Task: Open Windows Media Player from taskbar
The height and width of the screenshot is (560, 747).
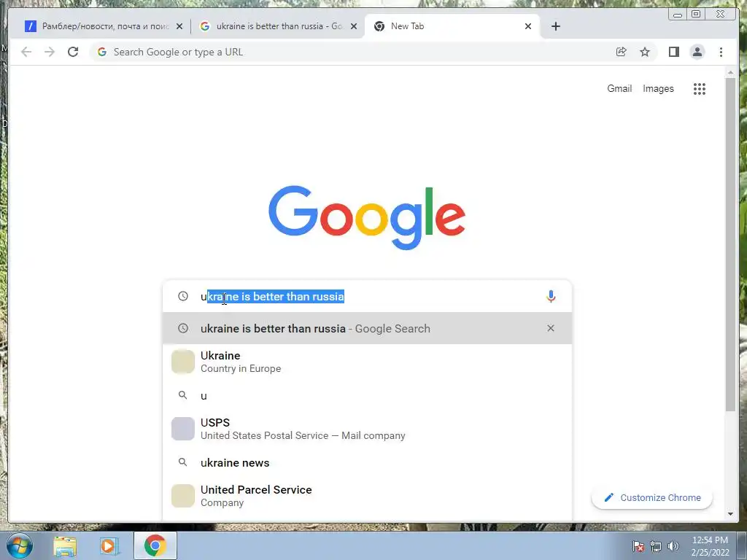Action: tap(109, 546)
